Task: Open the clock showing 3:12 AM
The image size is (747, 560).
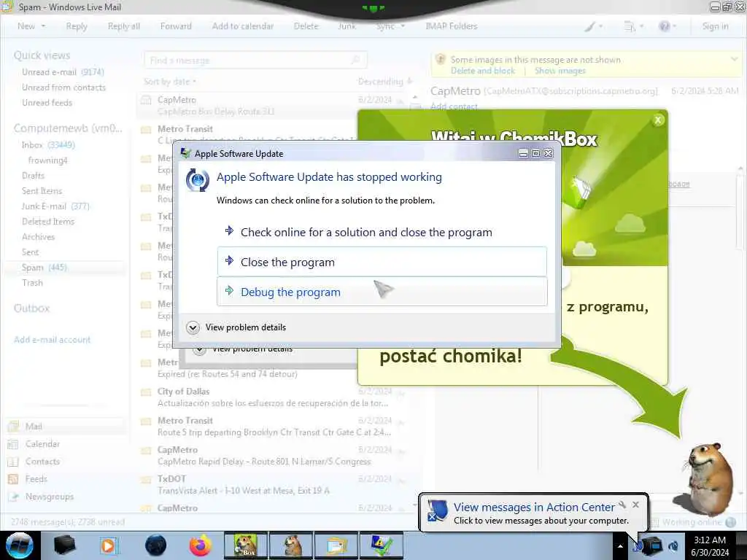Action: (x=710, y=546)
